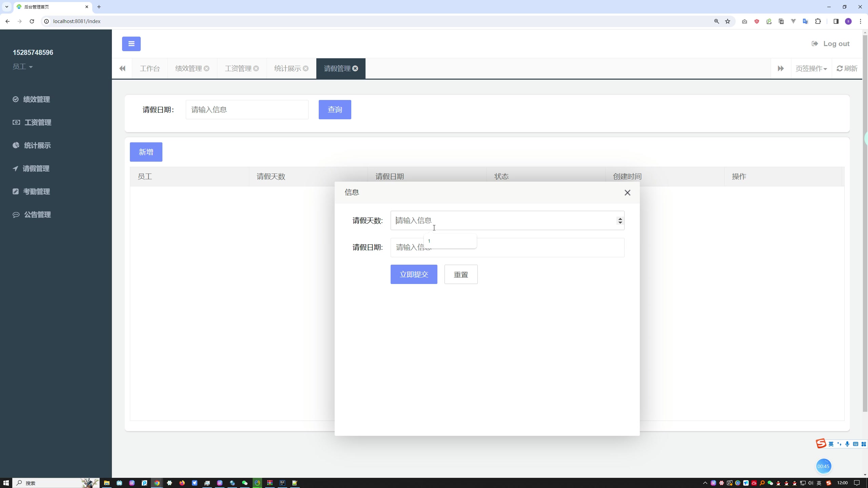
Task: Click the translate extension icon in the toolbar
Action: (806, 21)
